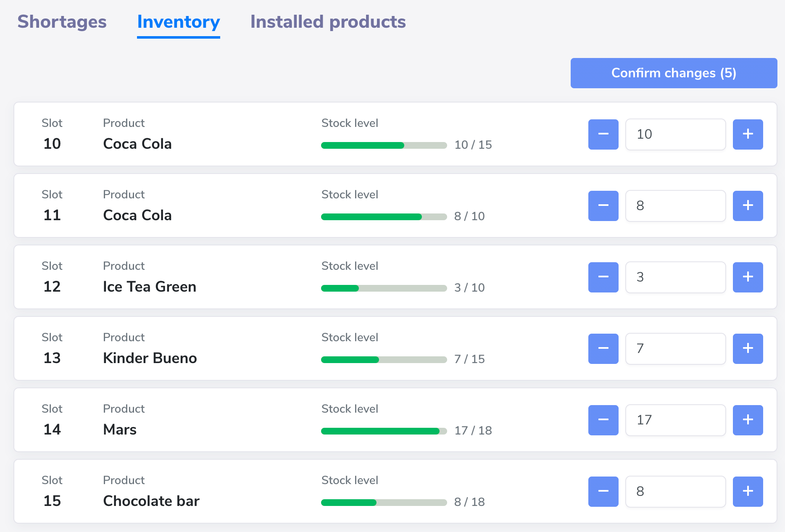The image size is (785, 532).
Task: Increase stock for Kinder Bueno
Action: (748, 349)
